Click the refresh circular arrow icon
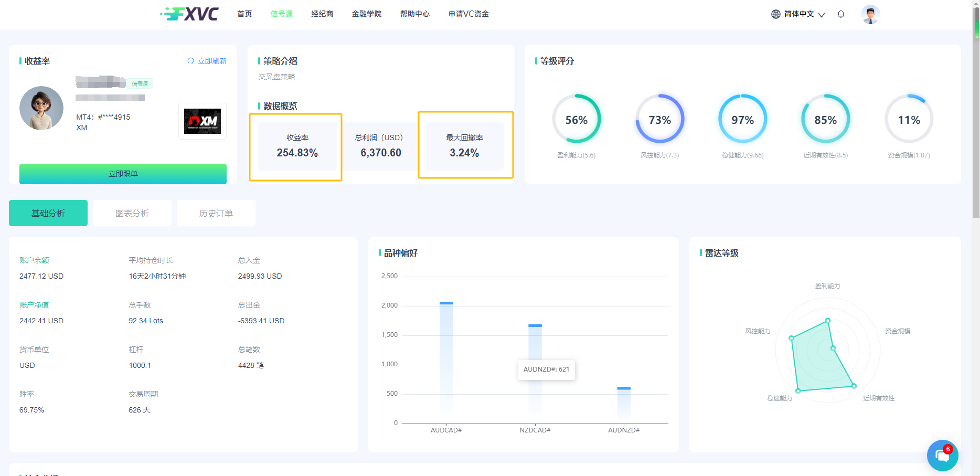 click(190, 61)
